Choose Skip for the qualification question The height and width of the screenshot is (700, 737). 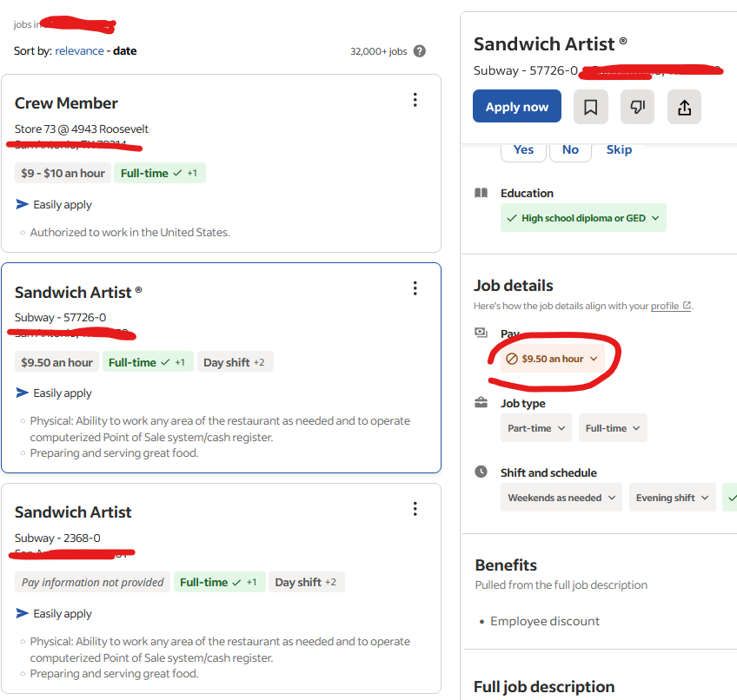(x=619, y=150)
